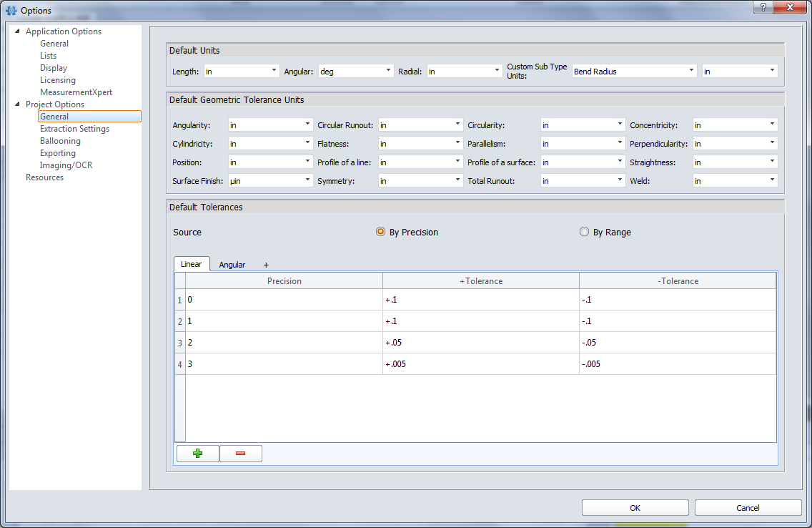812x528 pixels.
Task: Click the Cancel button
Action: 748,508
